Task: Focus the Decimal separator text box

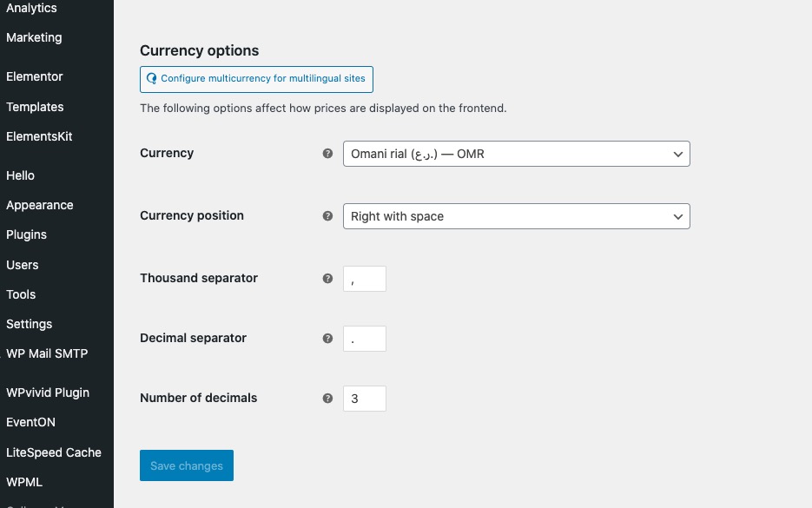Action: click(x=365, y=339)
